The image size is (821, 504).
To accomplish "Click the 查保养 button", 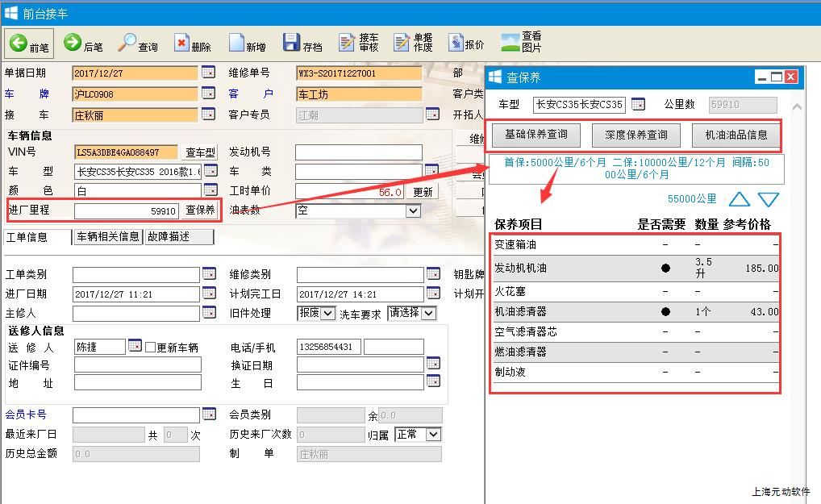I will point(200,210).
